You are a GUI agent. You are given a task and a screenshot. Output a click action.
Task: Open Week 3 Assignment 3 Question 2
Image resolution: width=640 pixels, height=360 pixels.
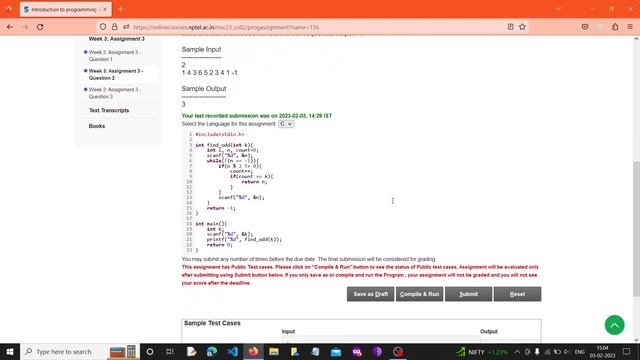pyautogui.click(x=116, y=74)
